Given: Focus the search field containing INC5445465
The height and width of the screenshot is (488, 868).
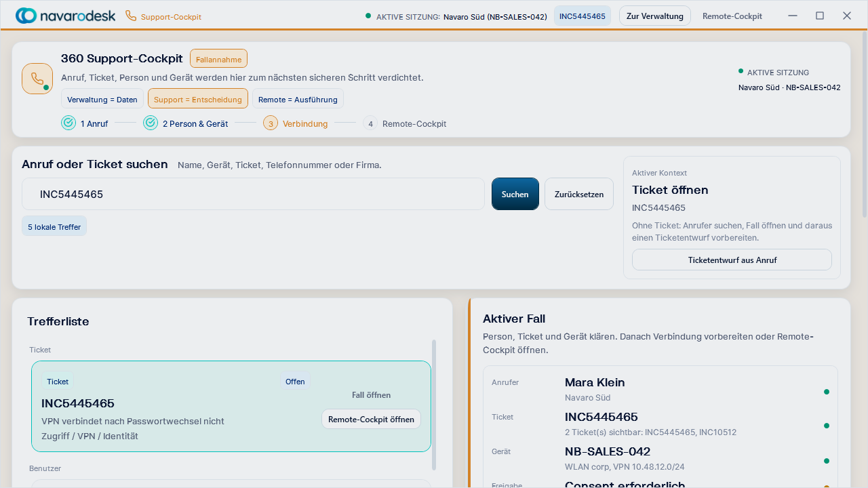Looking at the screenshot, I should click(253, 194).
